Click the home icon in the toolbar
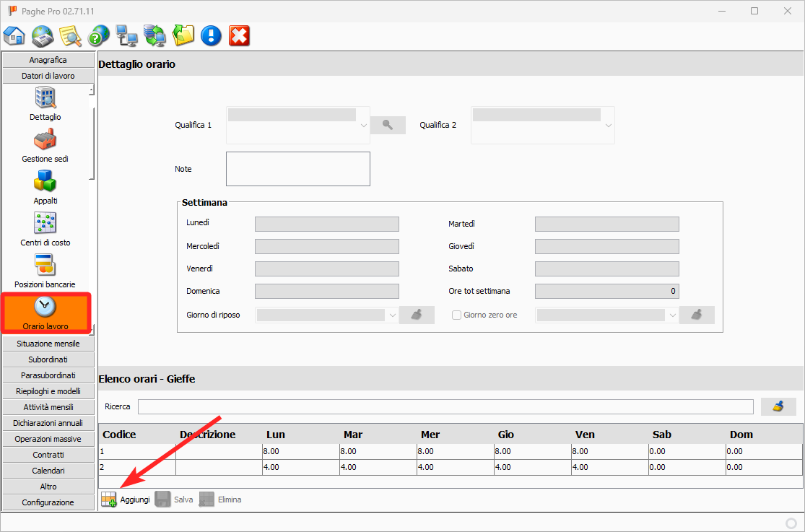 [x=14, y=35]
